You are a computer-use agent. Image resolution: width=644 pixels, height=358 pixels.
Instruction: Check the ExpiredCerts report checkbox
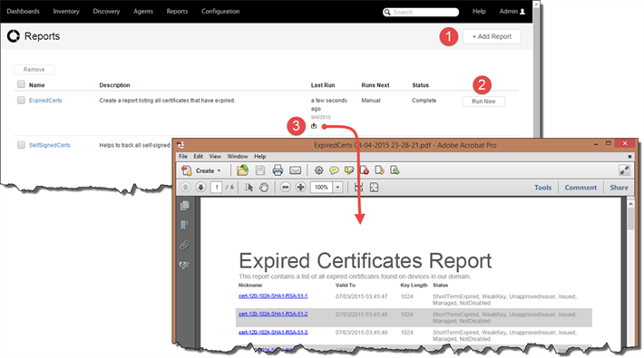click(x=21, y=101)
